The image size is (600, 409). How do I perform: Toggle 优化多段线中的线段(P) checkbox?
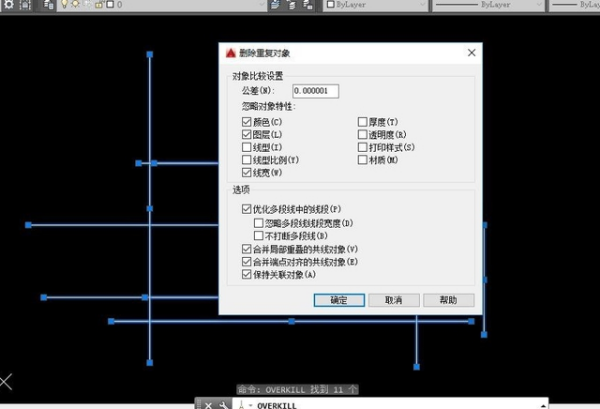pyautogui.click(x=246, y=209)
